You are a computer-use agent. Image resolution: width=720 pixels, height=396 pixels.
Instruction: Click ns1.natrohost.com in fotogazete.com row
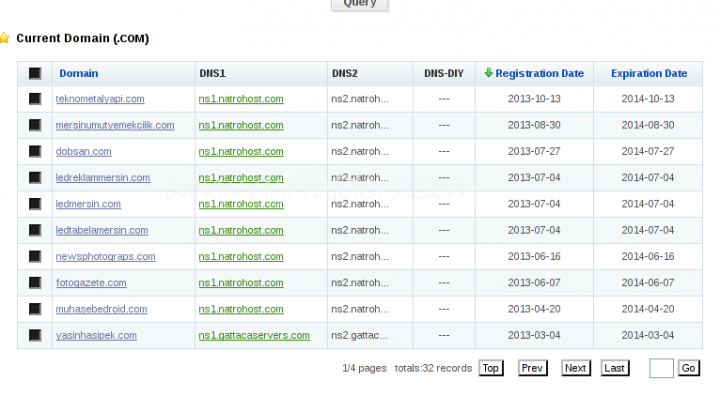click(241, 283)
